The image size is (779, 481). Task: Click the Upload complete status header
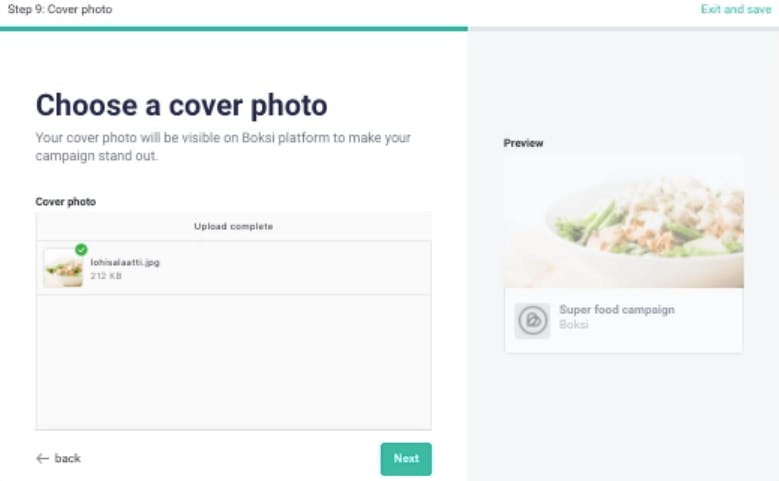[233, 226]
